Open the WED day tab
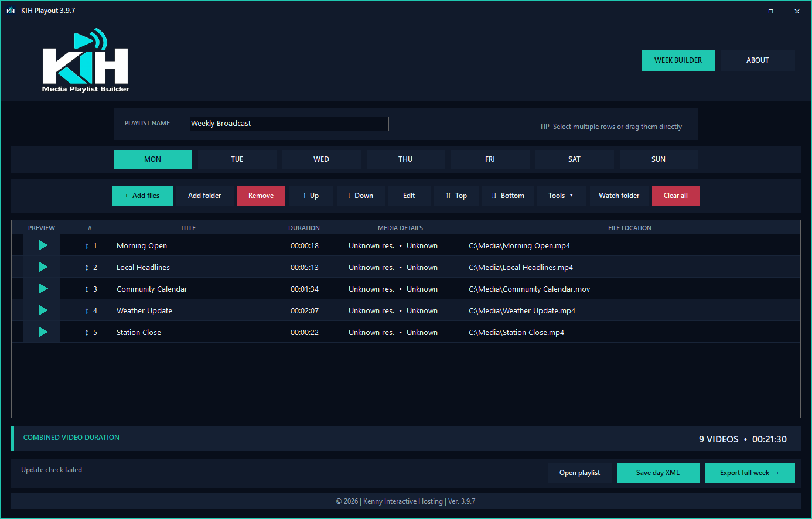The image size is (812, 519). point(322,159)
